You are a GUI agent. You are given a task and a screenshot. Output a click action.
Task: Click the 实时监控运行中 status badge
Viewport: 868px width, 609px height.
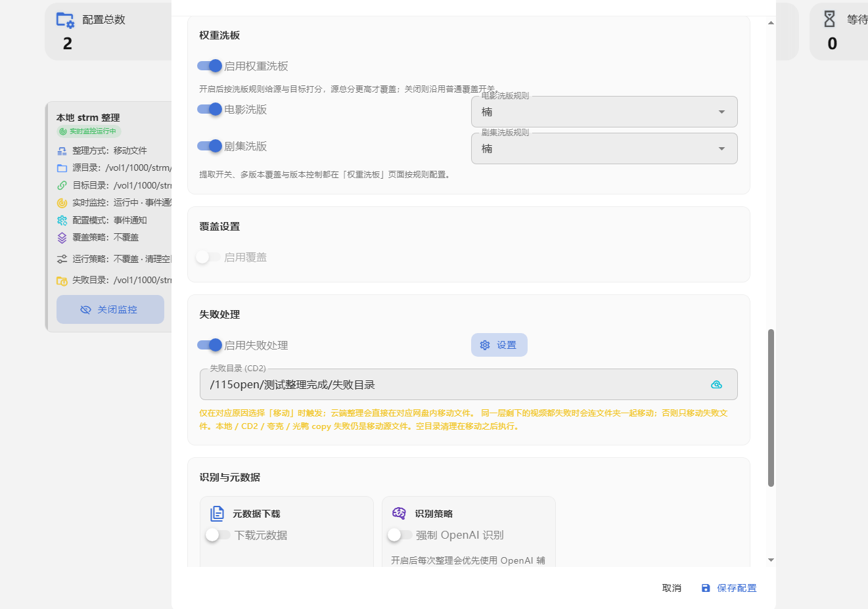[89, 131]
